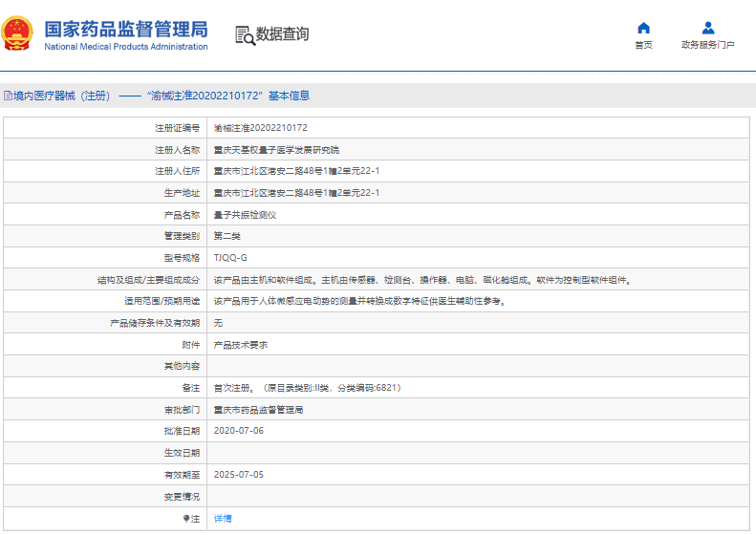Click heading “渝械注准20202210172” 基本信息

pos(228,96)
